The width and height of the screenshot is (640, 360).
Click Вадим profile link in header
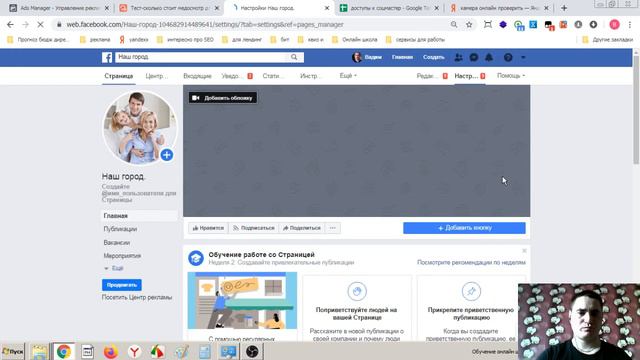point(367,58)
